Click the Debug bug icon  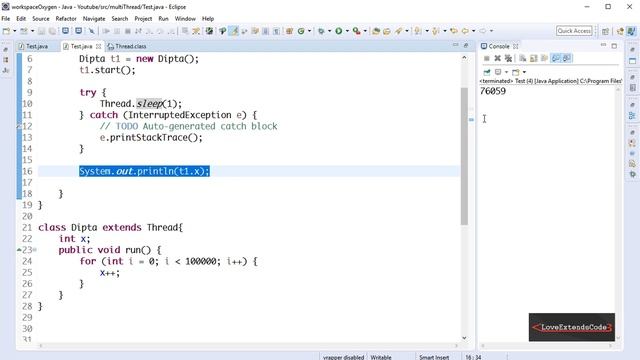coord(321,31)
